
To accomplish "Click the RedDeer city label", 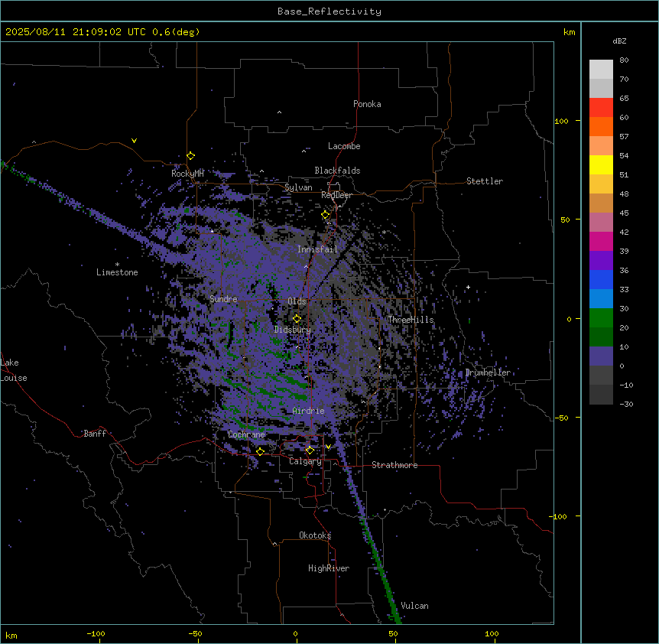I will [336, 195].
